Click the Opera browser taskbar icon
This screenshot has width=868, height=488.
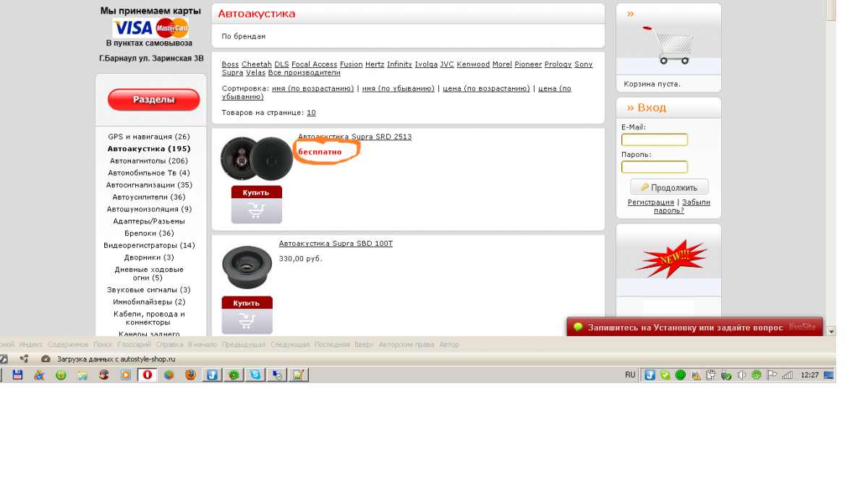click(148, 374)
